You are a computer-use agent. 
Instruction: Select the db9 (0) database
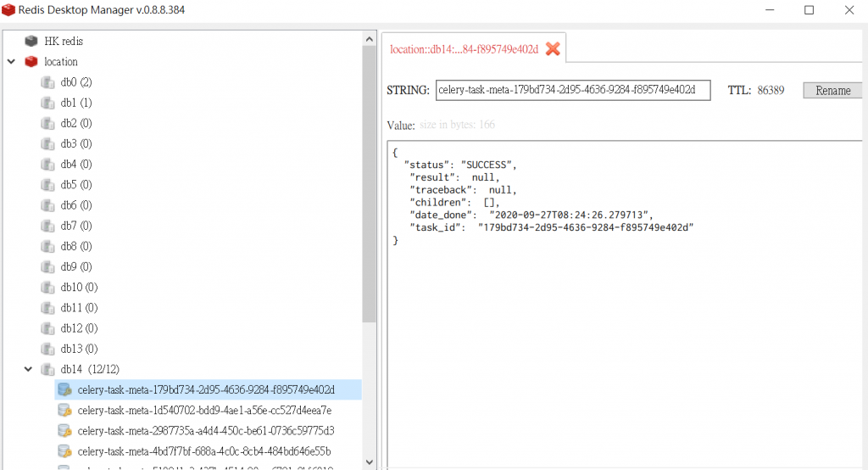click(76, 266)
